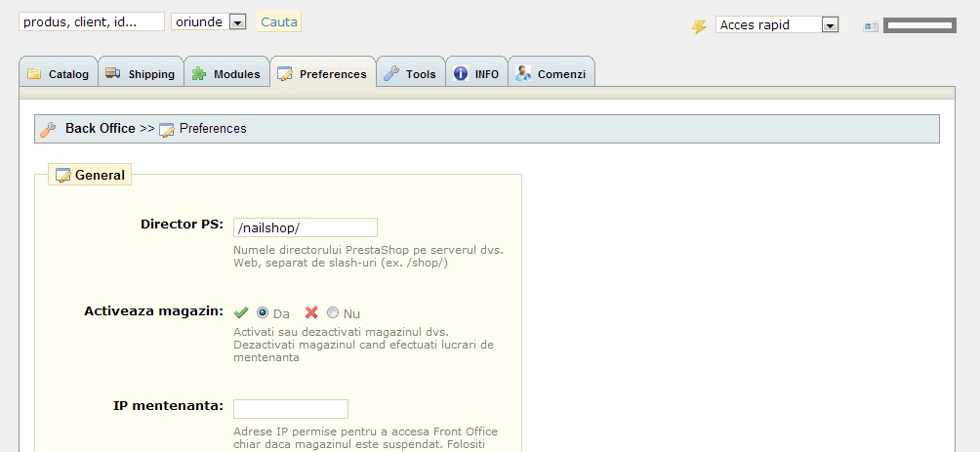Click the red X icon
Viewport: 980px width, 452px height.
click(x=311, y=312)
